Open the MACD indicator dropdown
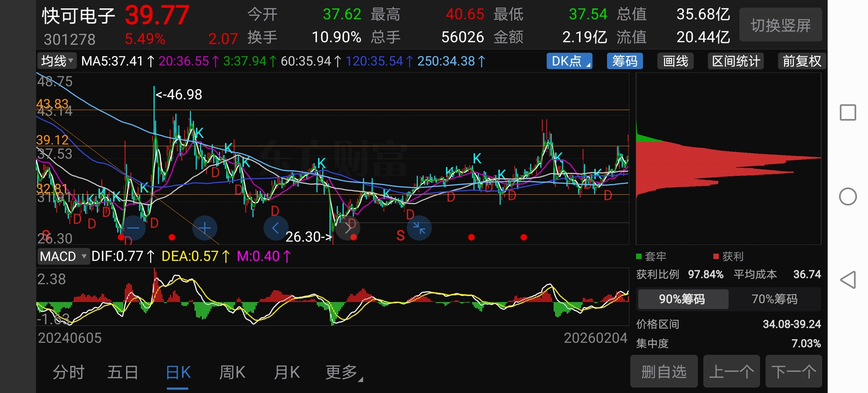The height and width of the screenshot is (393, 868). tap(63, 257)
